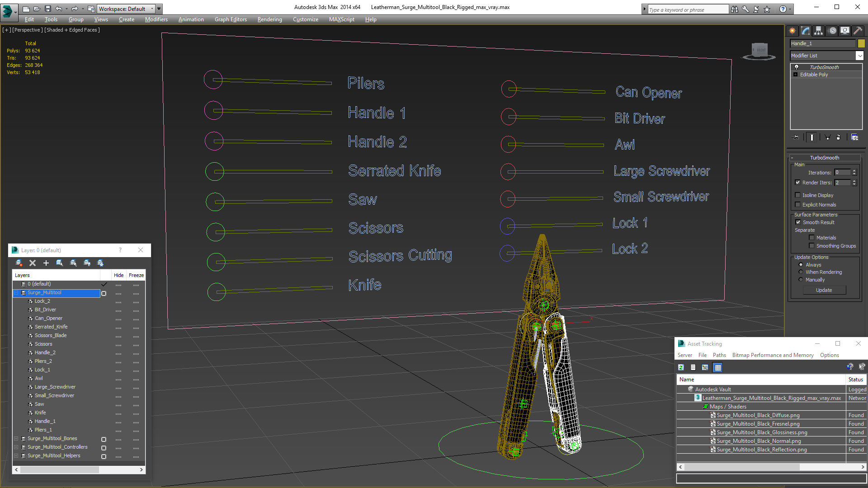Toggle Render Iters checkbox

798,183
